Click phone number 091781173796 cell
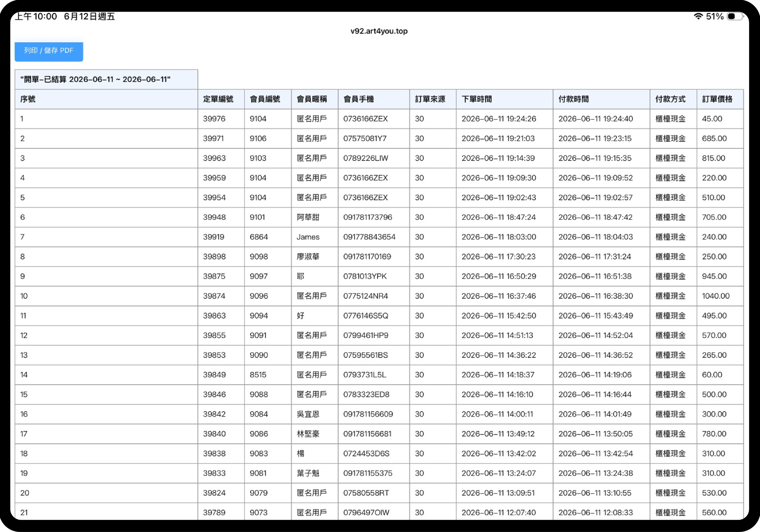Screen dimensions: 760x532 point(374,217)
